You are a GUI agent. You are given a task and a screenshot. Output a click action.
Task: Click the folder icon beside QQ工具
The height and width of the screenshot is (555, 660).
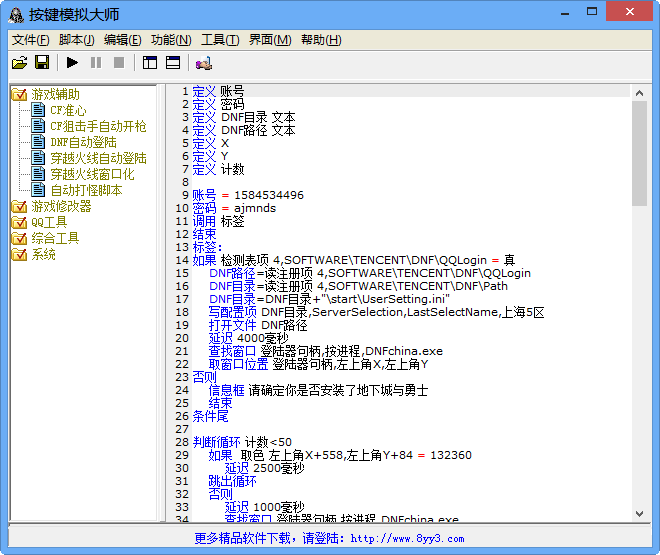19,222
